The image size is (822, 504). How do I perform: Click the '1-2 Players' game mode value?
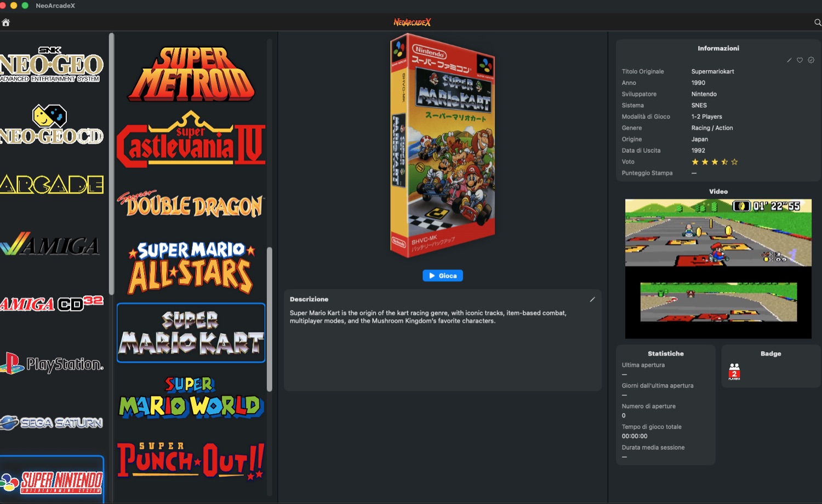click(706, 117)
